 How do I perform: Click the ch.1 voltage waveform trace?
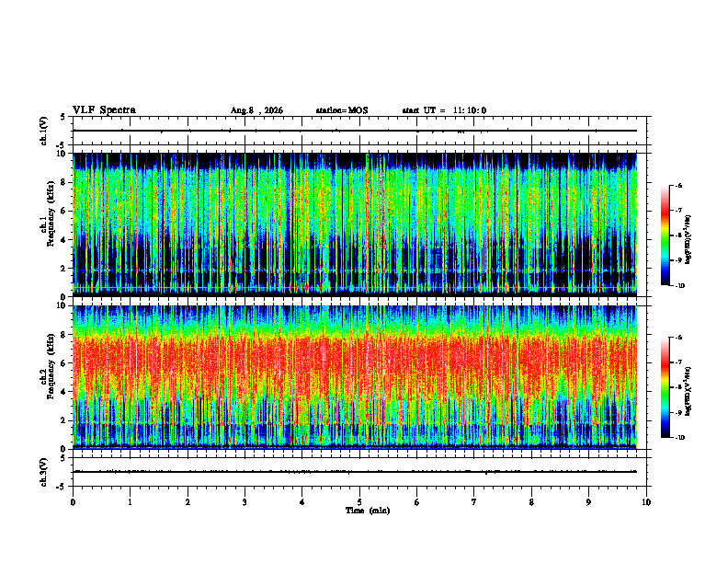pos(355,131)
